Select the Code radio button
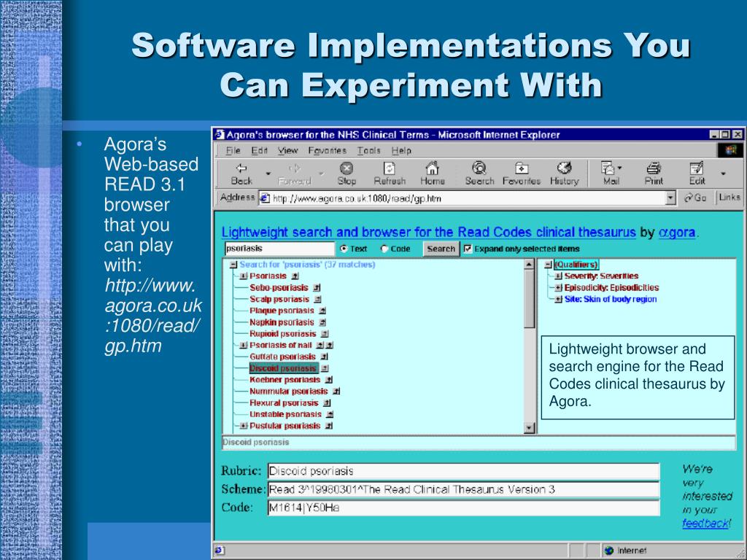 [x=384, y=249]
